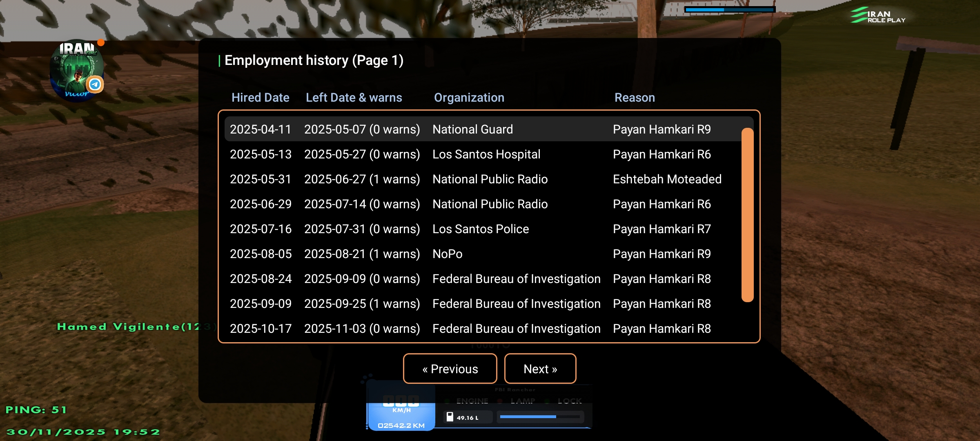Tap the fuel pump icon
This screenshot has width=980, height=441.
click(450, 417)
